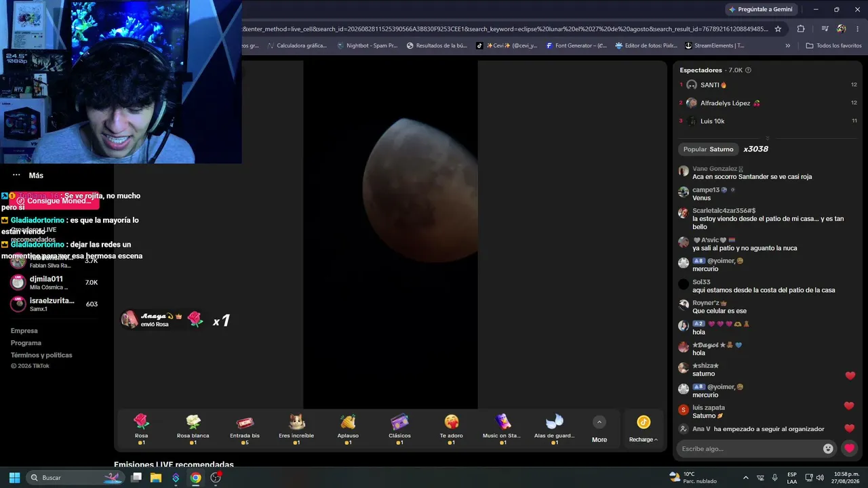Click the Popular Saturno tag
868x488 pixels.
[x=708, y=149]
